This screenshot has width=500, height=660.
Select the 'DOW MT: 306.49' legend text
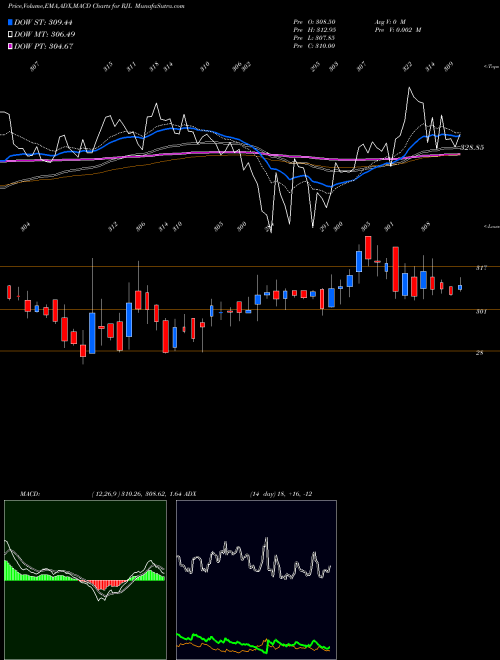click(45, 34)
